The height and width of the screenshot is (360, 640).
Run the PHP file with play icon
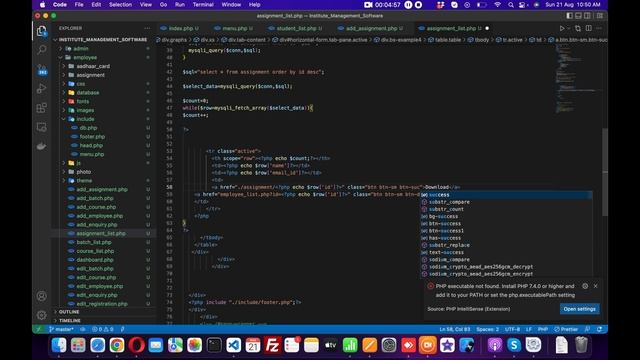pyautogui.click(x=562, y=28)
